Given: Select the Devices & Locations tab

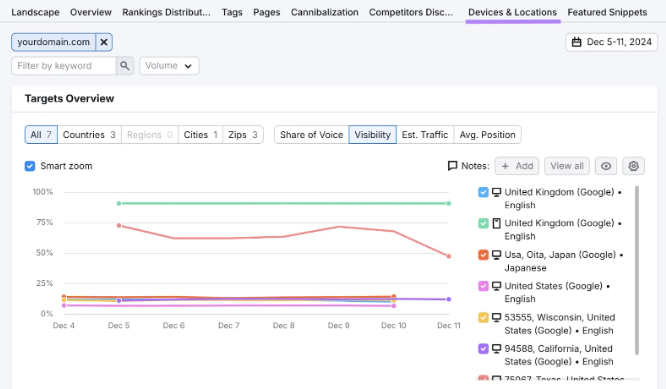Looking at the screenshot, I should [x=513, y=12].
